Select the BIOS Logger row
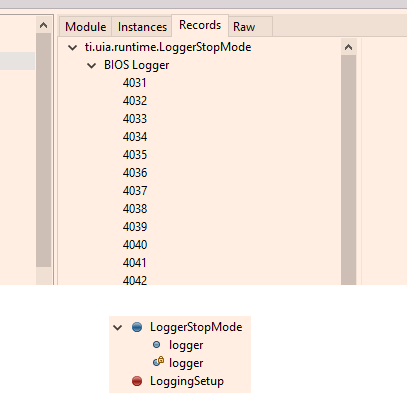This screenshot has height=400, width=407. (x=136, y=65)
